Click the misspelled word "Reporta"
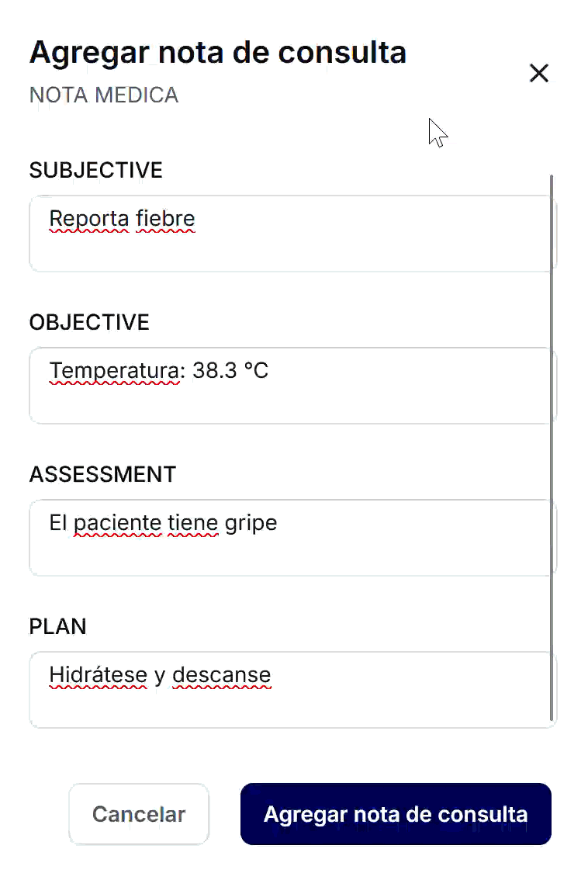The height and width of the screenshot is (880, 588). coord(89,219)
